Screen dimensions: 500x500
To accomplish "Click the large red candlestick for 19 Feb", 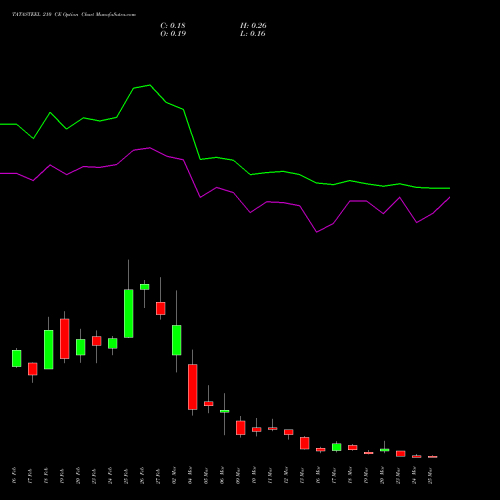I will [x=65, y=339].
